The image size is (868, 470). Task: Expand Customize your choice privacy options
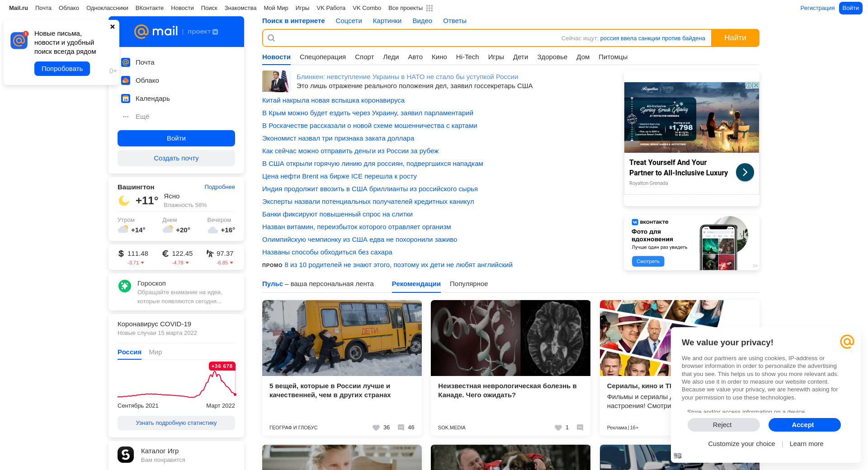pos(741,444)
